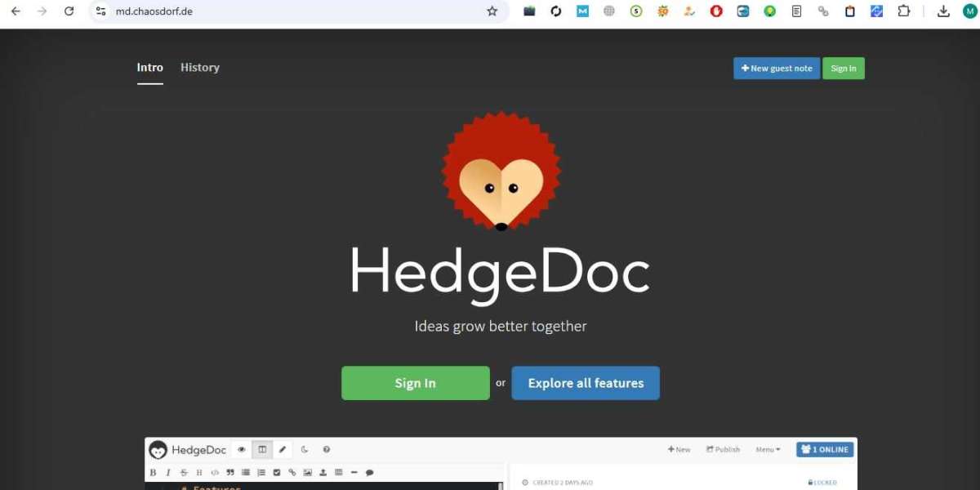This screenshot has width=980, height=490.
Task: Open the dark folder-shaped extension icon
Action: 529,11
